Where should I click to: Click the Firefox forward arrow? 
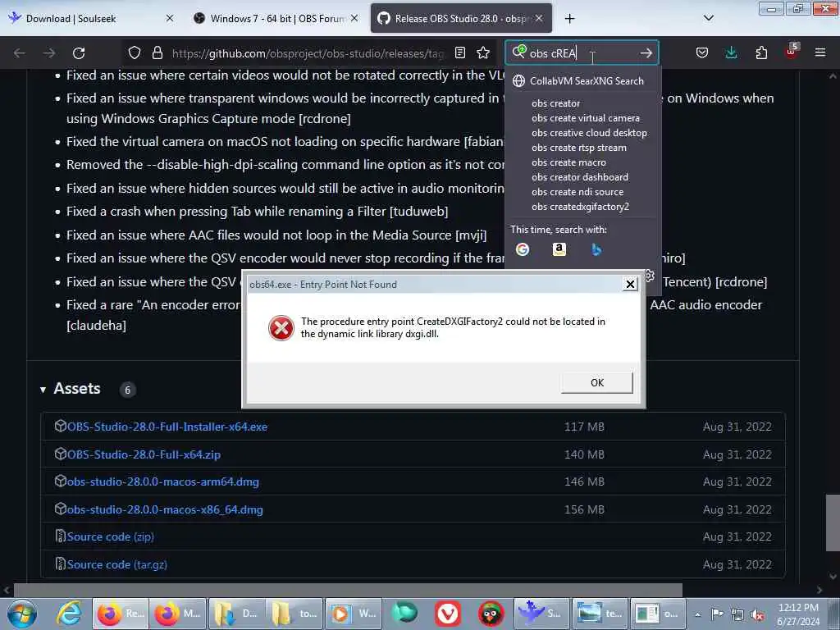[48, 53]
